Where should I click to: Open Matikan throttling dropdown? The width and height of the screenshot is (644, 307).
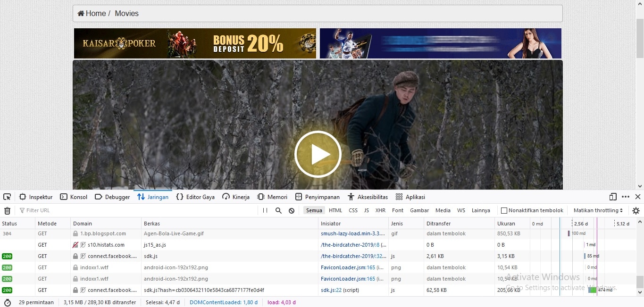[598, 211]
